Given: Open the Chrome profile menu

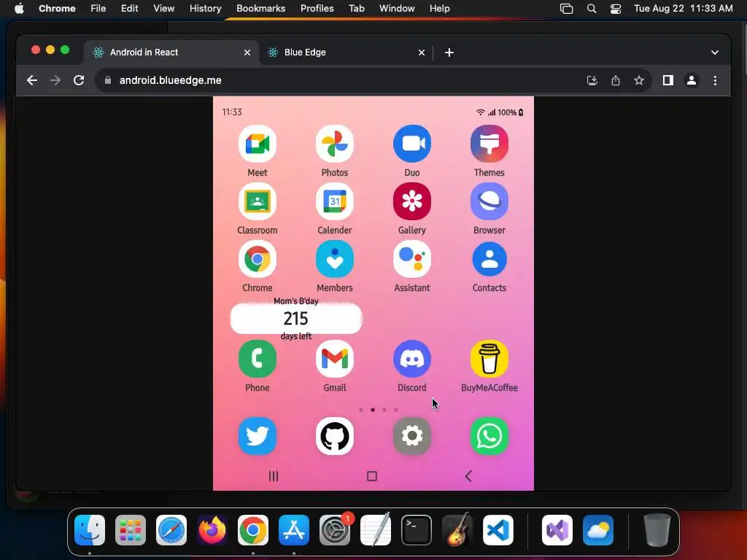Looking at the screenshot, I should pyautogui.click(x=692, y=80).
